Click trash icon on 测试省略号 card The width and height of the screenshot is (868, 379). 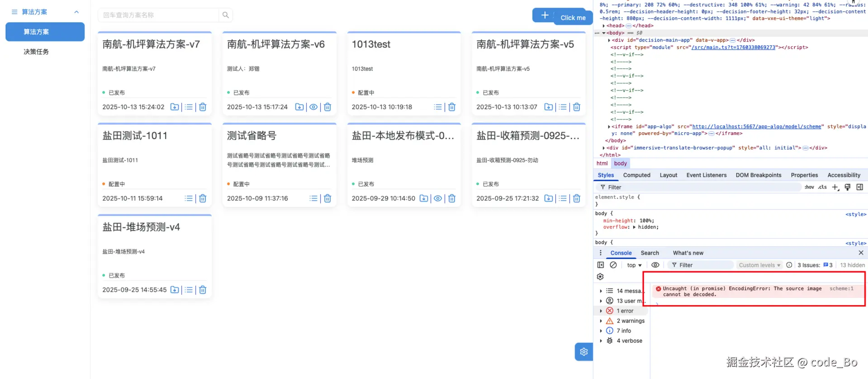[327, 198]
